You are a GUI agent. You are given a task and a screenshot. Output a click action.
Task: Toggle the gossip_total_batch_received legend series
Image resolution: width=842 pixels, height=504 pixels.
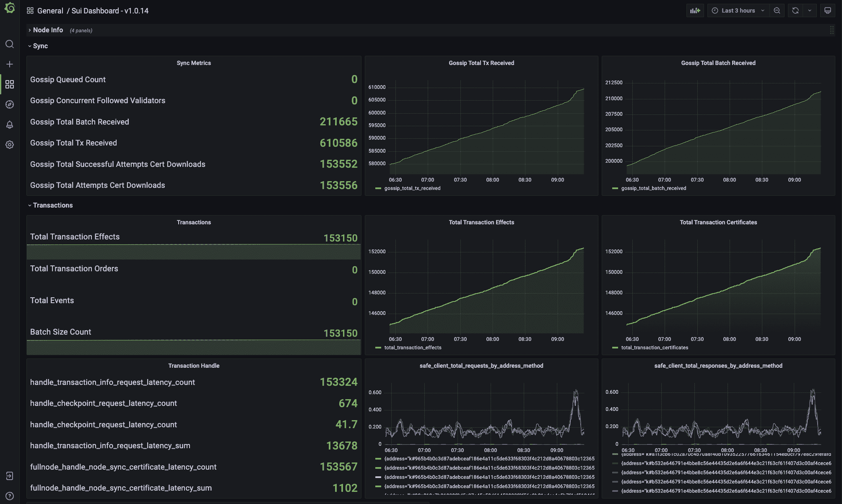click(653, 188)
